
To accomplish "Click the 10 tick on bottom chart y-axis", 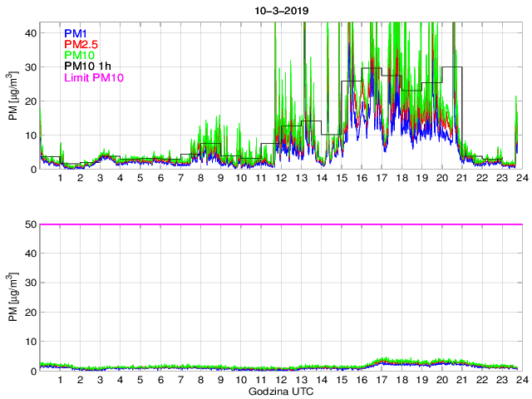I will (29, 342).
